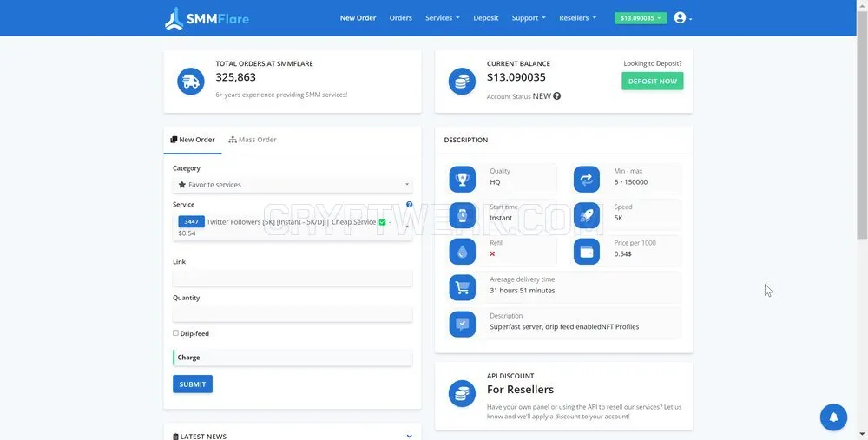Click the $13.090035 current balance amount
The image size is (868, 440).
[x=516, y=77]
